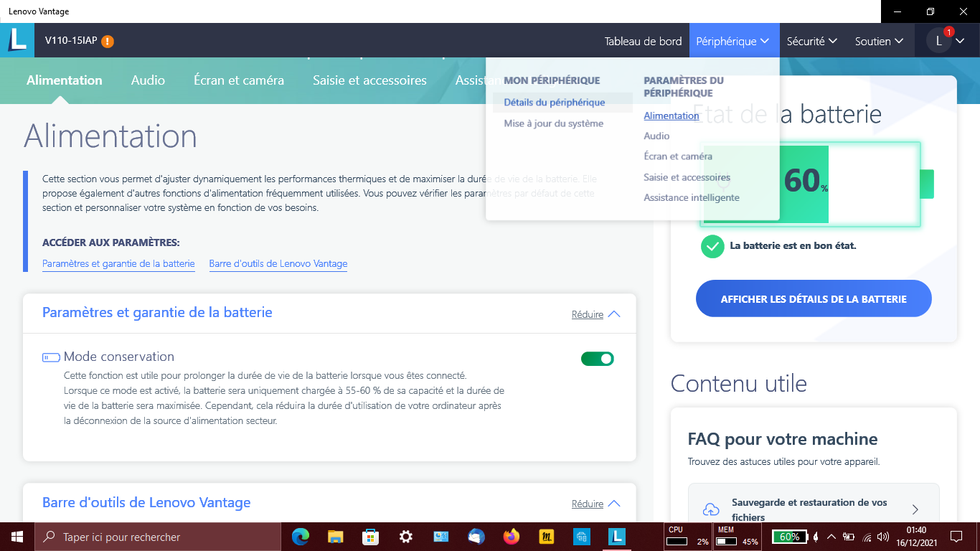Choose Saisie et accessoires in dropdown menu

pos(687,177)
